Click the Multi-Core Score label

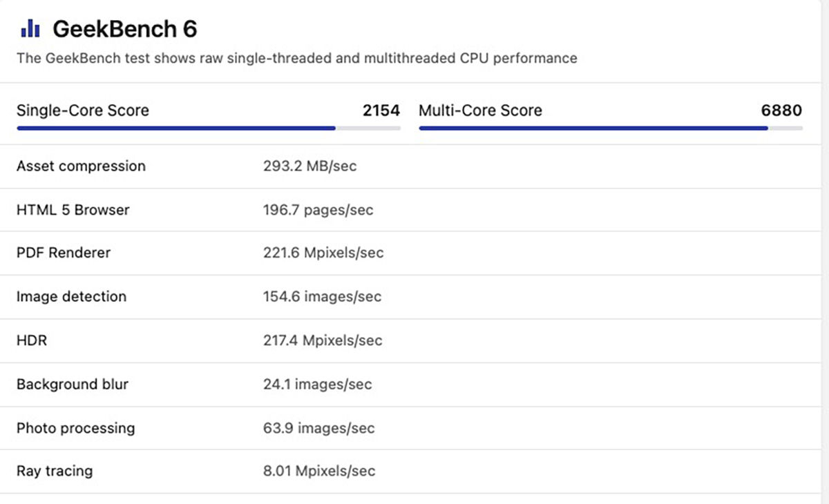(x=481, y=110)
